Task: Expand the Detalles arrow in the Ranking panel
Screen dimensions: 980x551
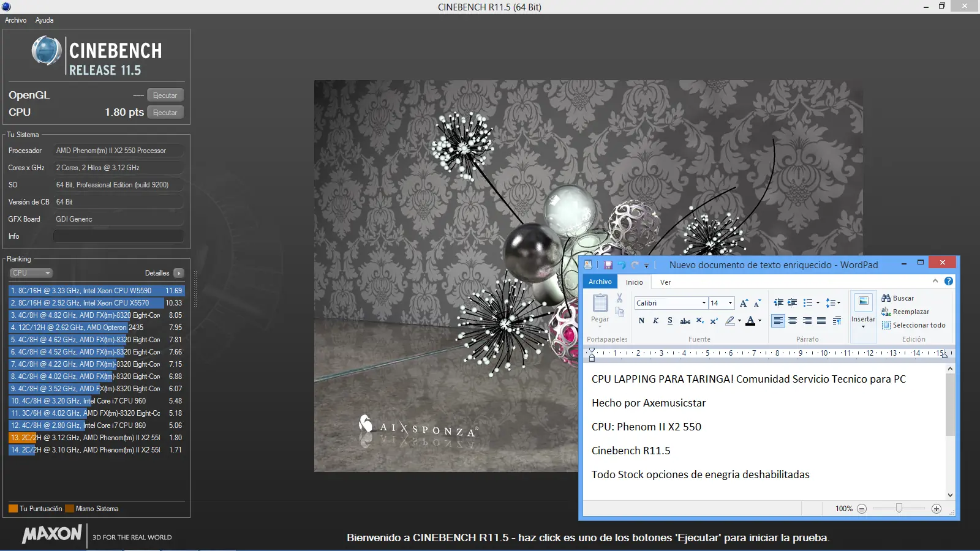Action: [179, 273]
